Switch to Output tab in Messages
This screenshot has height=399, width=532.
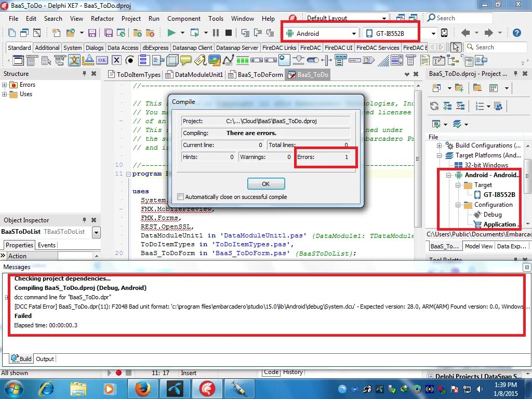[x=45, y=359]
